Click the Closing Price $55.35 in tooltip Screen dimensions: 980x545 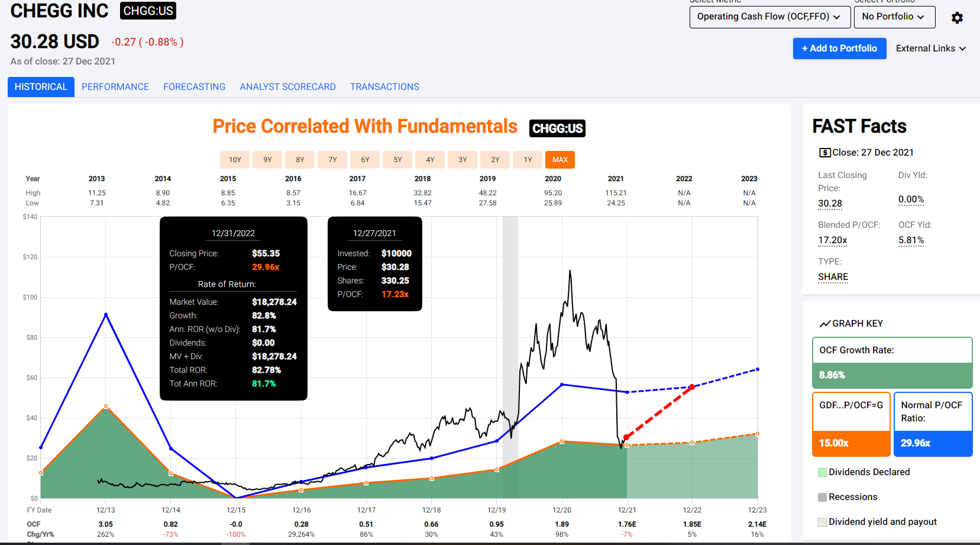tap(266, 253)
